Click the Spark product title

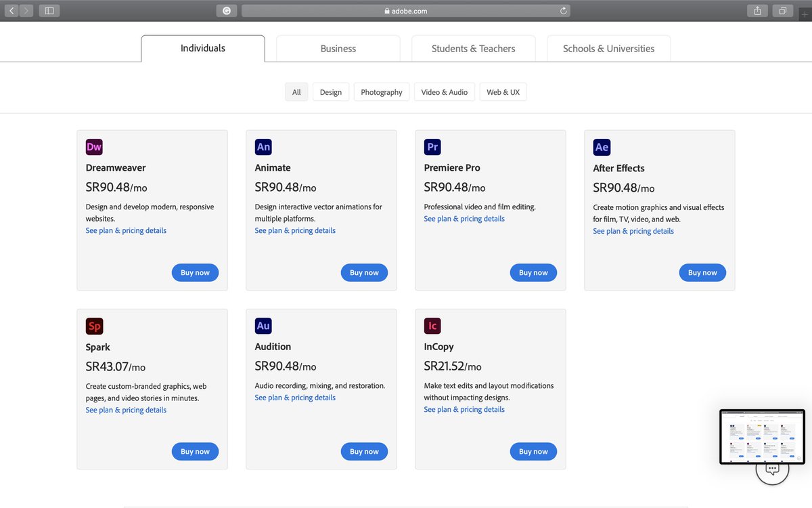click(x=99, y=347)
